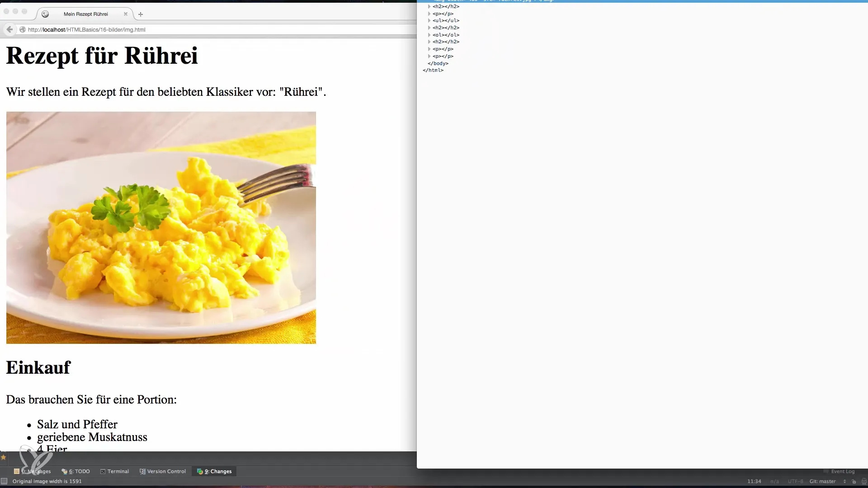Viewport: 868px width, 488px height.
Task: Click the Rezept für Rührei heading
Action: pyautogui.click(x=102, y=56)
